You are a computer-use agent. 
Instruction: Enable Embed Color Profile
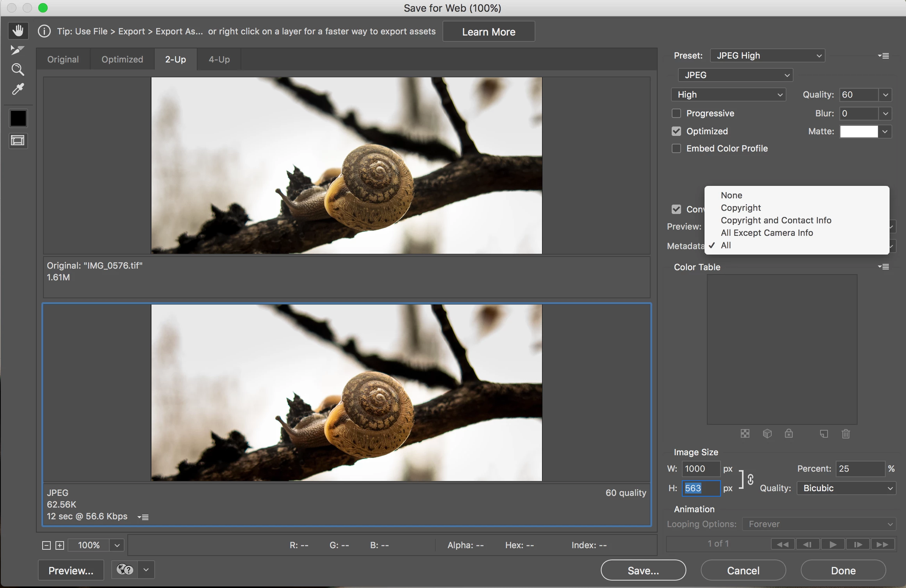(x=676, y=148)
